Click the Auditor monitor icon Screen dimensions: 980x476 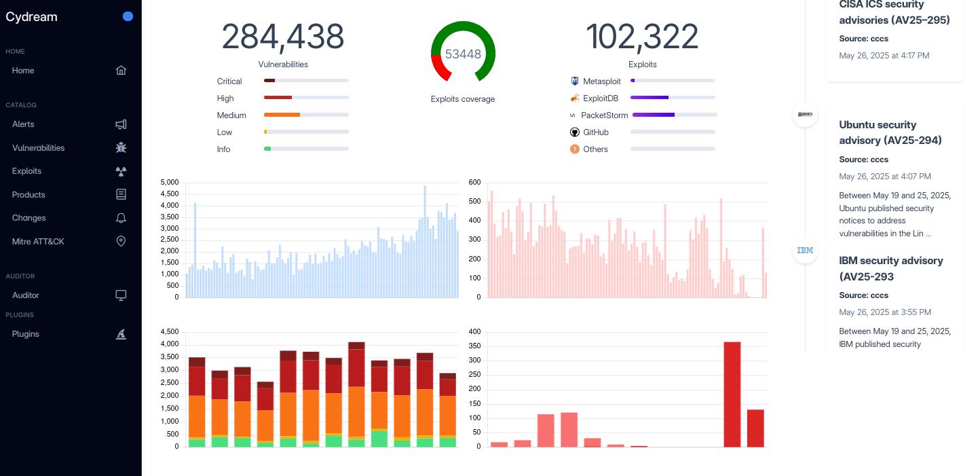[121, 295]
